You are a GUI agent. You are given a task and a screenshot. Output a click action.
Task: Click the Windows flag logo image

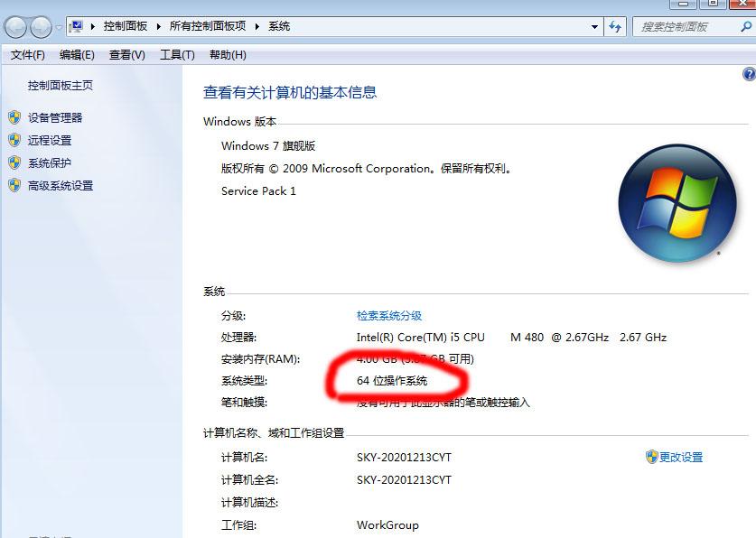[677, 203]
